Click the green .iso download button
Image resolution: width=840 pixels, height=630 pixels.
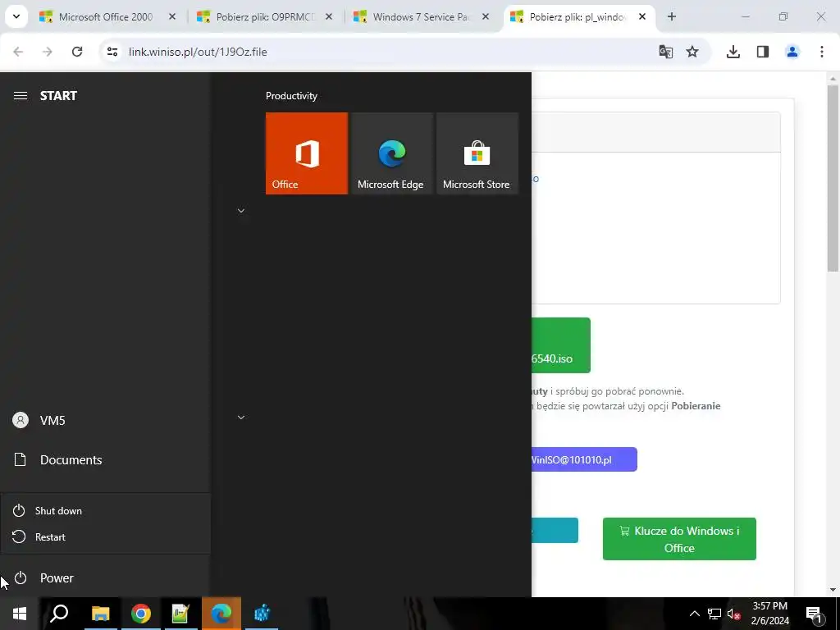point(561,345)
